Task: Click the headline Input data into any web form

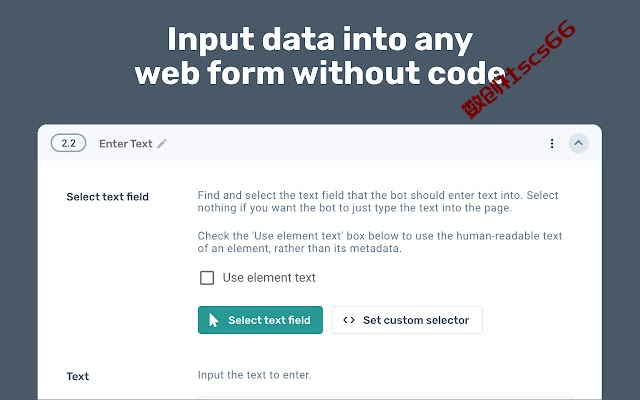Action: coord(320,56)
